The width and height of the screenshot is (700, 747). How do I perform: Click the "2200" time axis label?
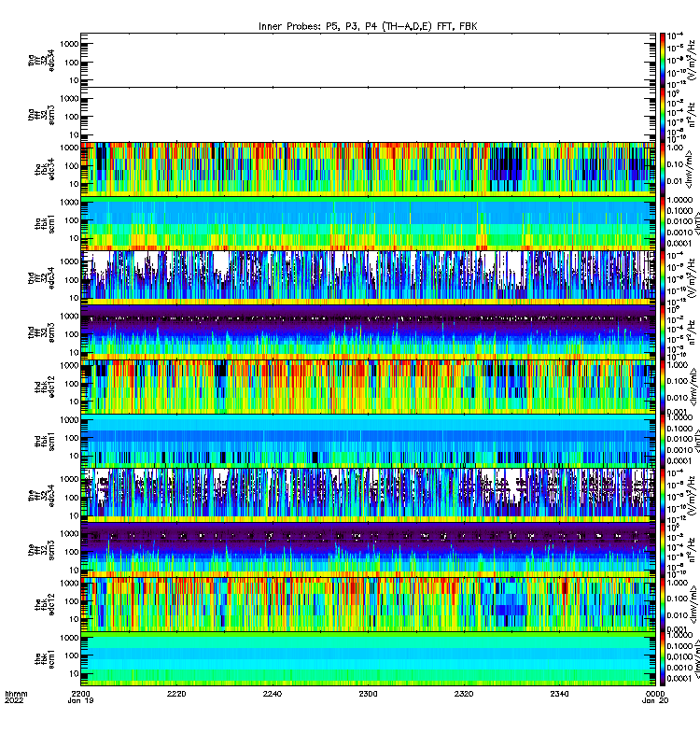pos(81,694)
